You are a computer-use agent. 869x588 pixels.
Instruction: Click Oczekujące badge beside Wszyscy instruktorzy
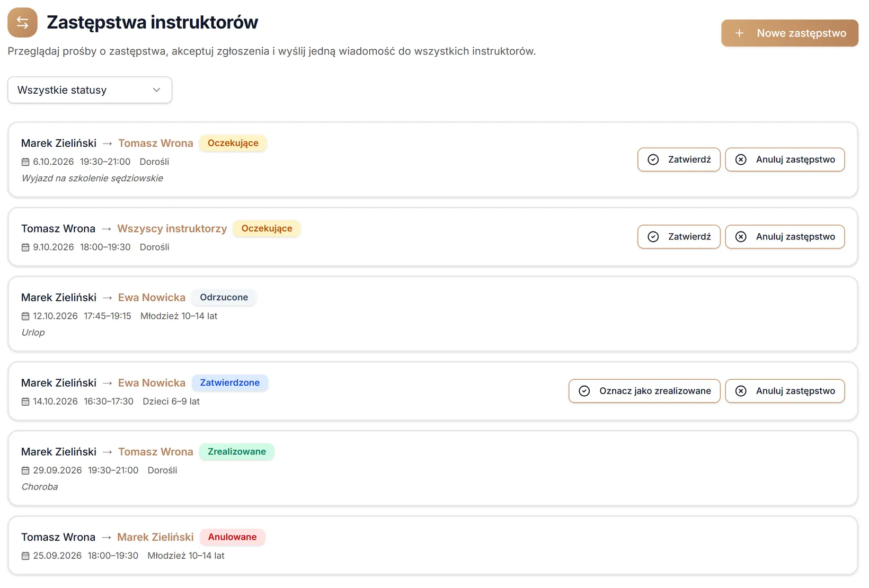(267, 228)
